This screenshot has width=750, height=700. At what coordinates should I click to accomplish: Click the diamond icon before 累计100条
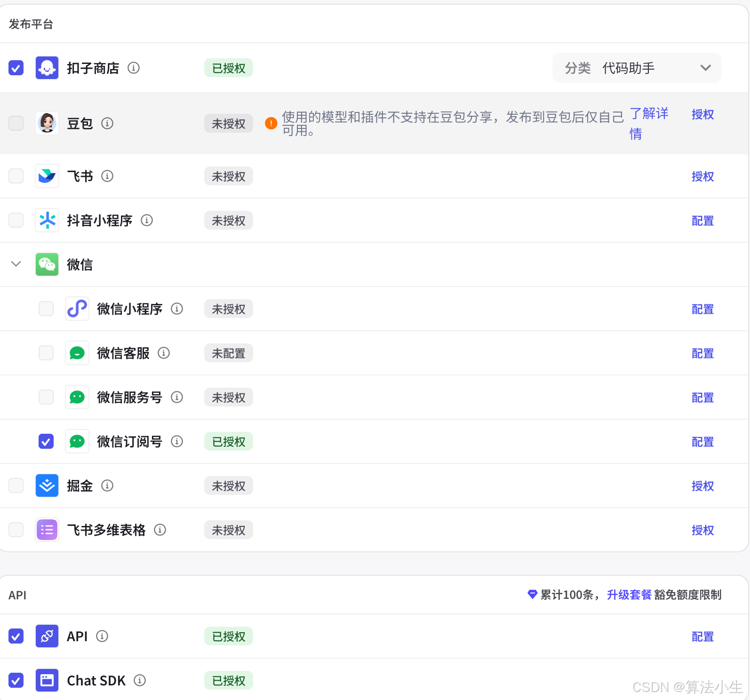pyautogui.click(x=533, y=594)
